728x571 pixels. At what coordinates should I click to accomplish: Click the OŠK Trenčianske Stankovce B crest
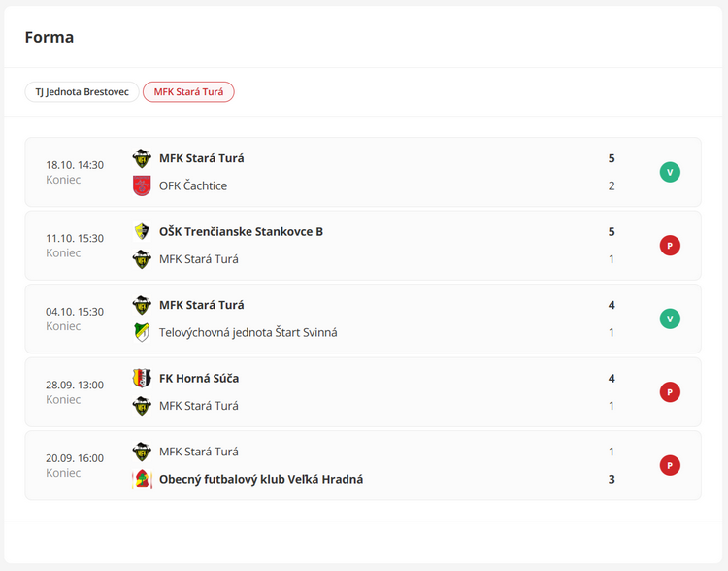[x=142, y=232]
